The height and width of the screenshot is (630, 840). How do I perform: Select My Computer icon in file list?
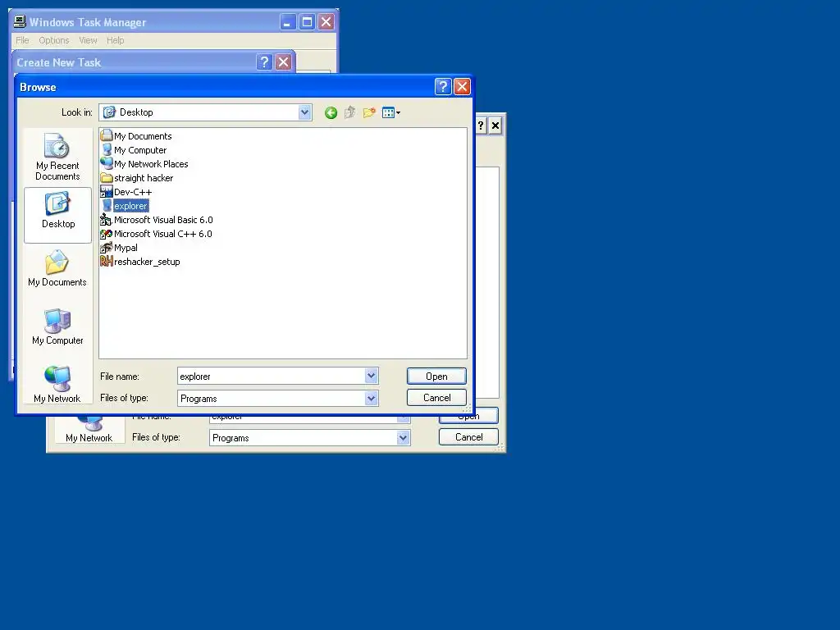pyautogui.click(x=107, y=149)
